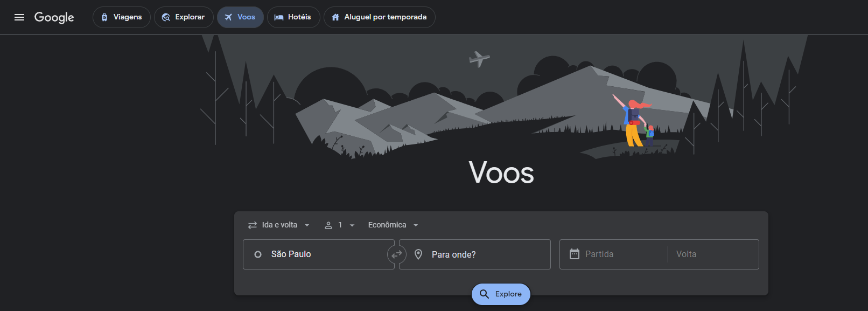Screen dimensions: 868x311
Task: Click the calendar icon in the Partida field
Action: 575,254
